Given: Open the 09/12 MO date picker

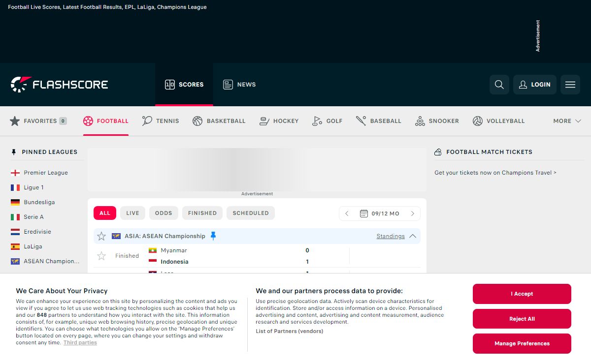Looking at the screenshot, I should 380,213.
